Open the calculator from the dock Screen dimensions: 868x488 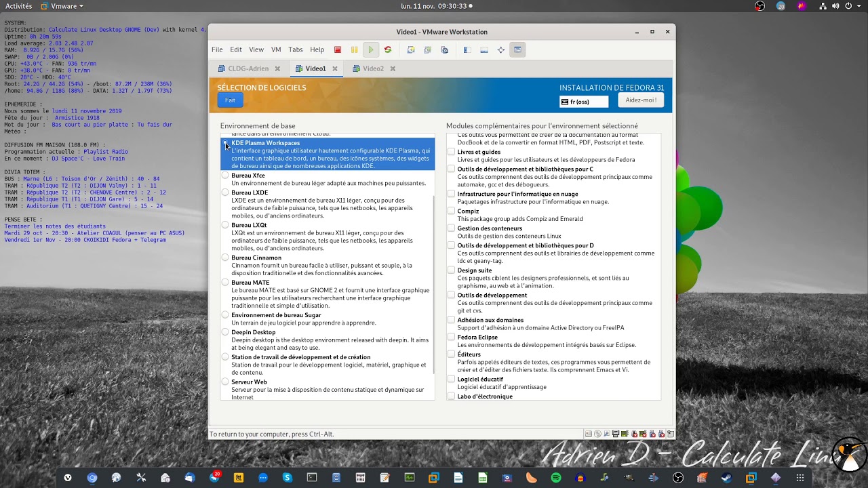tap(361, 478)
